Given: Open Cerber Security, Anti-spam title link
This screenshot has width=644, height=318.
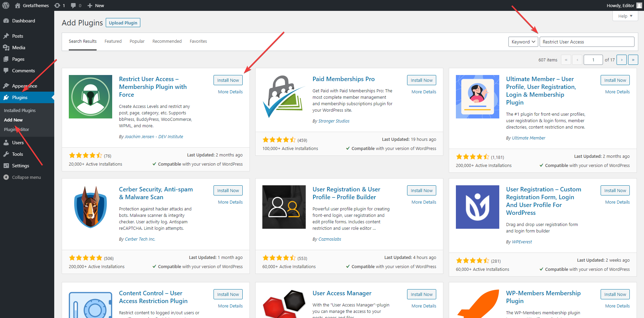Looking at the screenshot, I should pos(156,193).
